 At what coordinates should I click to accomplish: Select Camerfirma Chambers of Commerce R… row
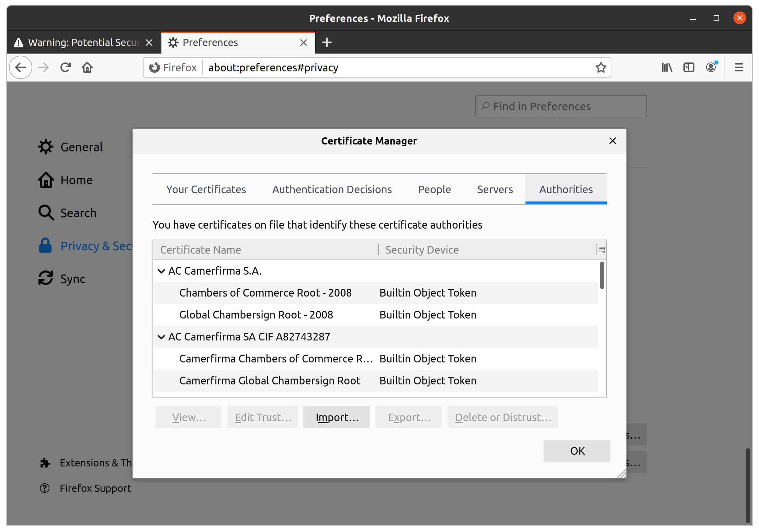coord(375,359)
